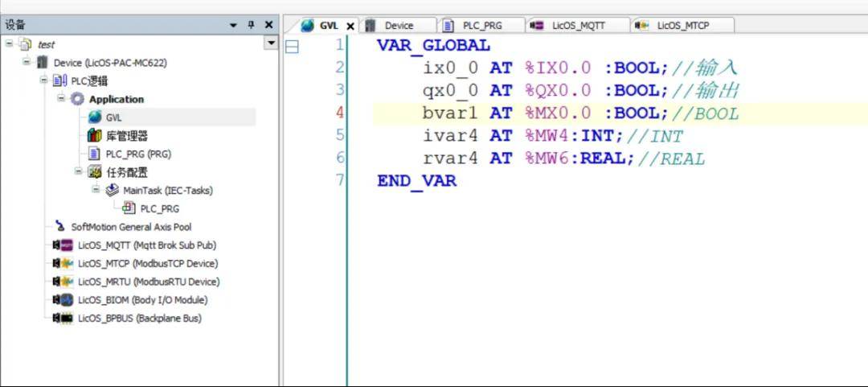Click the 库管理器 library manager icon
This screenshot has height=387, width=868.
click(x=95, y=136)
